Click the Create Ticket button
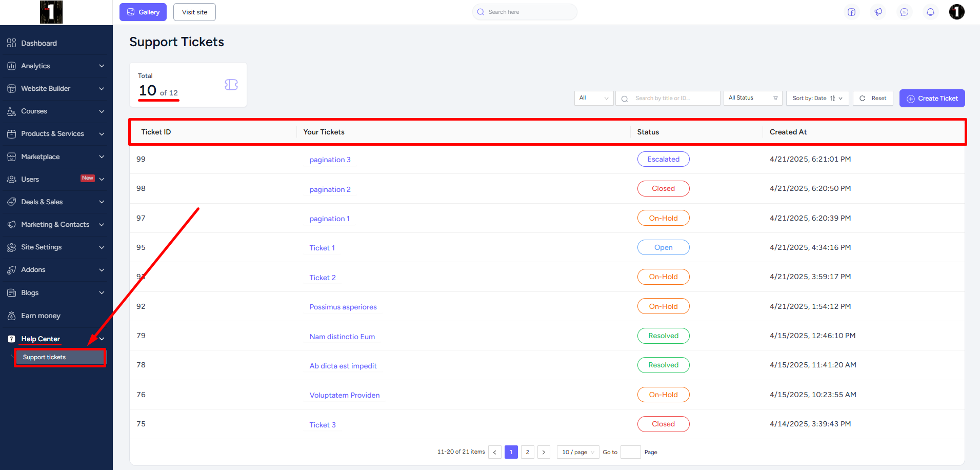The width and height of the screenshot is (980, 470). click(x=932, y=99)
